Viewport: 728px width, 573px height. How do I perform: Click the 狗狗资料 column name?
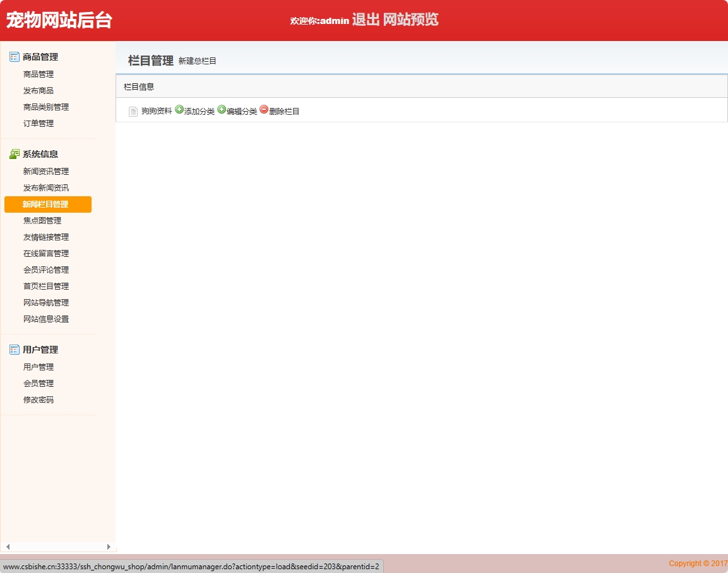click(157, 111)
